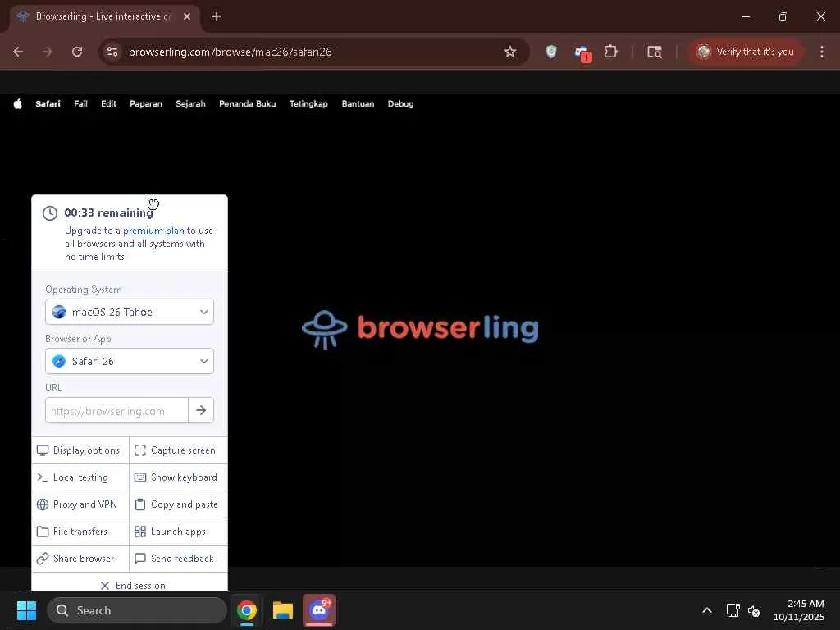The width and height of the screenshot is (840, 630).
Task: Click the extension icon with red badge
Action: point(582,52)
